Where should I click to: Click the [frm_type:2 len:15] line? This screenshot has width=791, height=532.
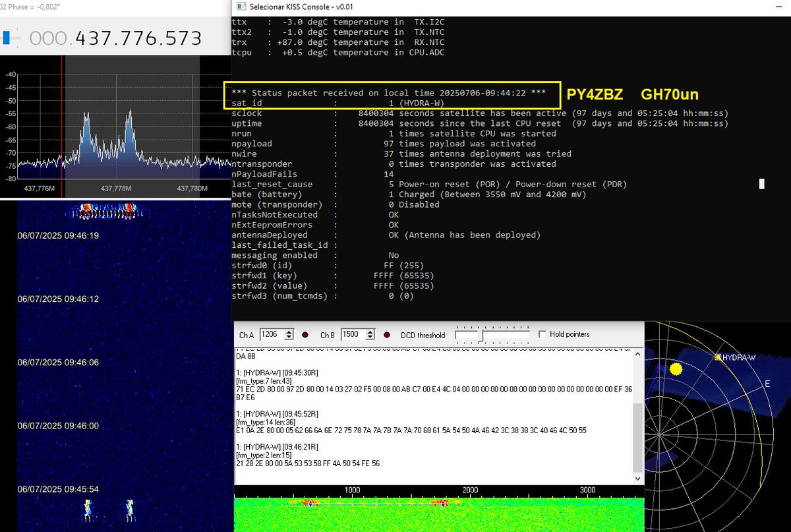(x=264, y=455)
